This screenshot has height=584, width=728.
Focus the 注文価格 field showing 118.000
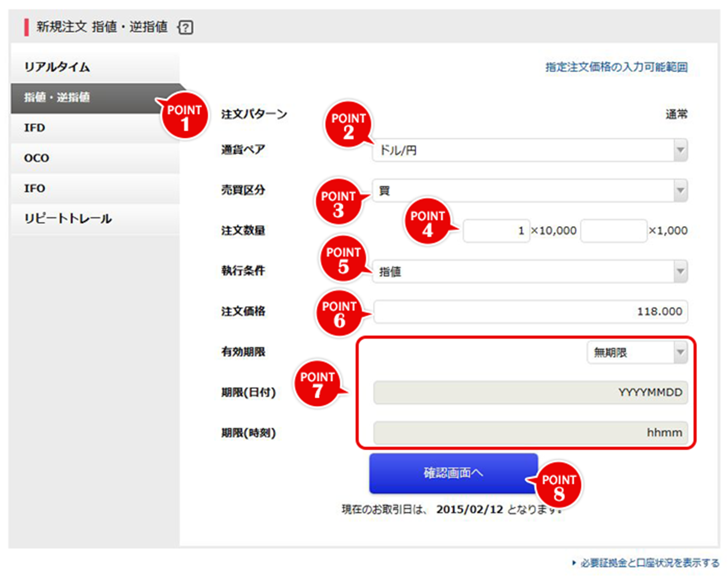[x=530, y=312]
